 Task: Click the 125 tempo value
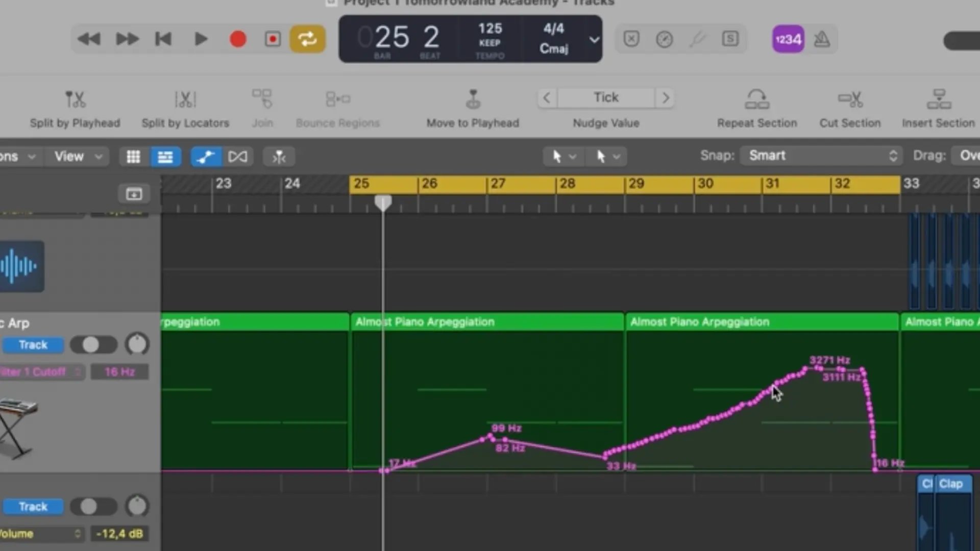click(x=490, y=29)
